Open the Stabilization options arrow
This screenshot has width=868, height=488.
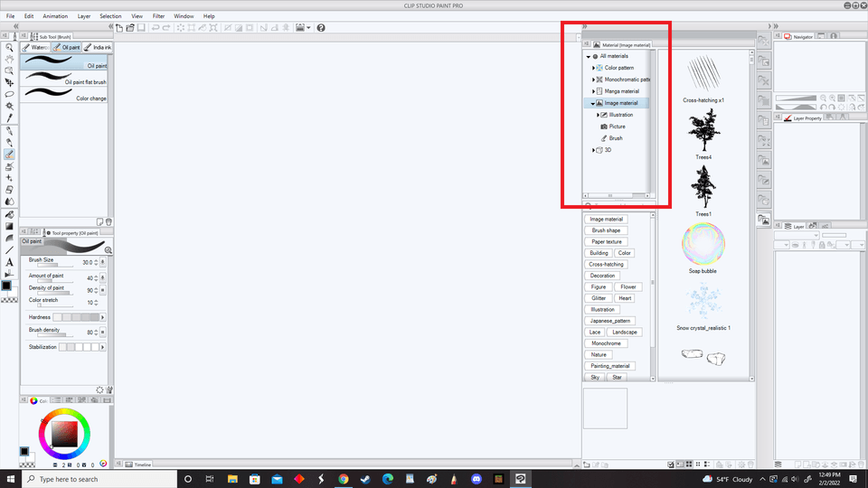(x=102, y=347)
